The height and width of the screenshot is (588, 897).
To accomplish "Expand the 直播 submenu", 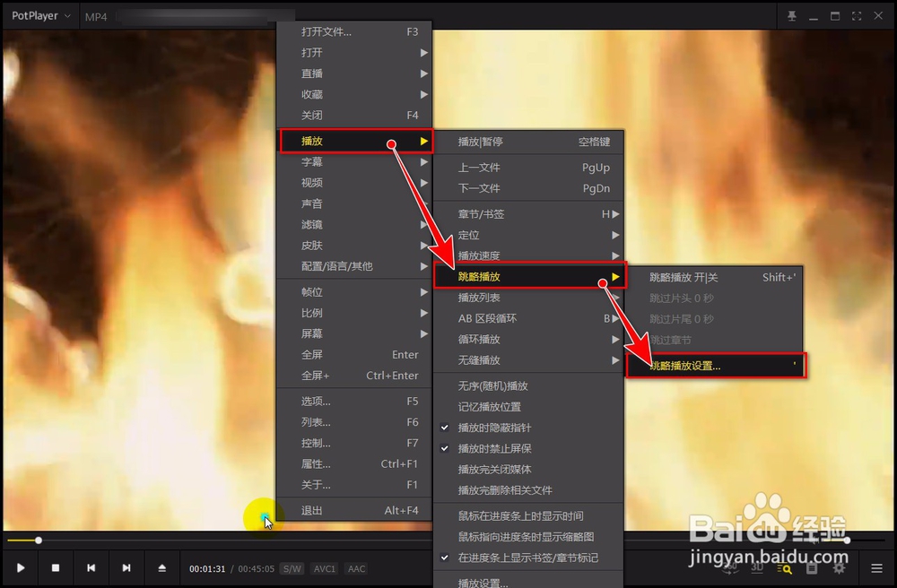I will (x=354, y=73).
